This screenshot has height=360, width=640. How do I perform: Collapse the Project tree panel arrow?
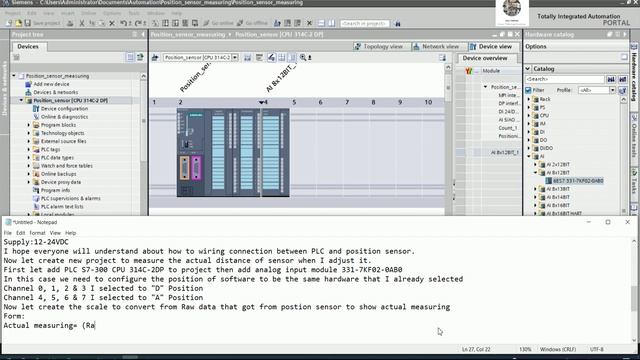tap(143, 35)
